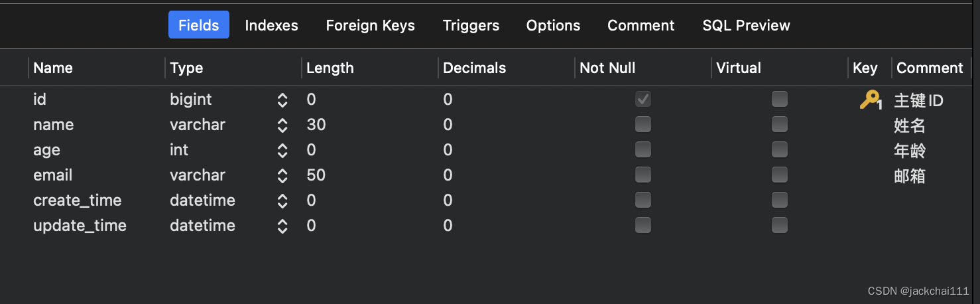Viewport: 980px width, 304px height.
Task: Open type dropdown for create_time datetime
Action: click(282, 201)
